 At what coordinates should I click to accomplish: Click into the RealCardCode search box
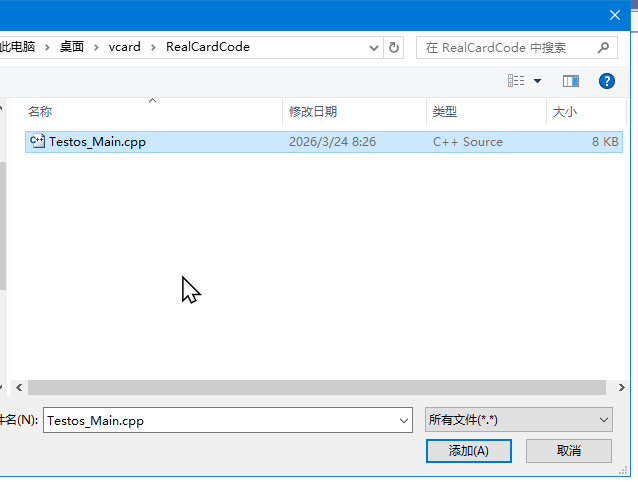(x=505, y=47)
